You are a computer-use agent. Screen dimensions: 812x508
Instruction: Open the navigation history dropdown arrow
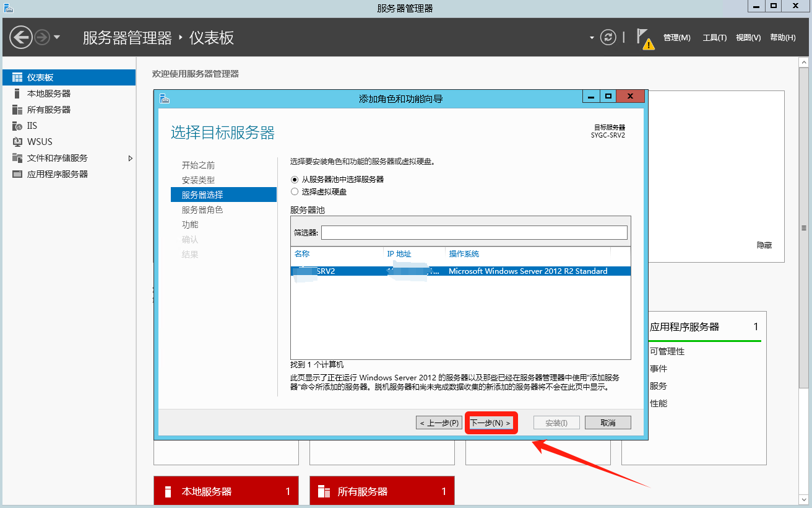pyautogui.click(x=58, y=37)
